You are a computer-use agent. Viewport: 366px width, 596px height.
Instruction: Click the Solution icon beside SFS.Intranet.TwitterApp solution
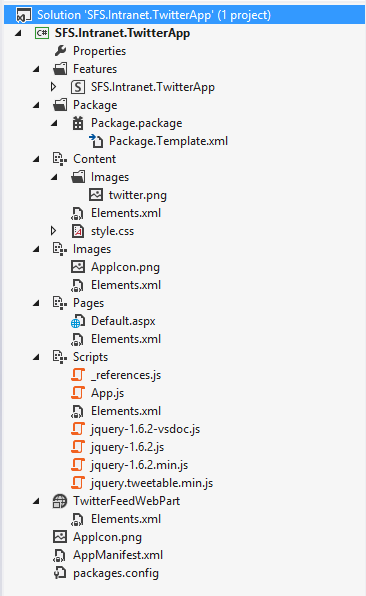(x=24, y=15)
